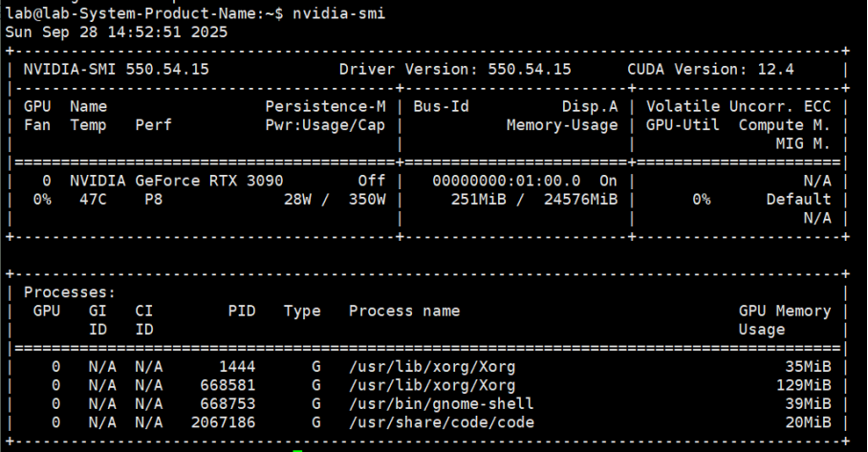Click the PID column header
Viewport: 868px width, 452px height.
242,311
